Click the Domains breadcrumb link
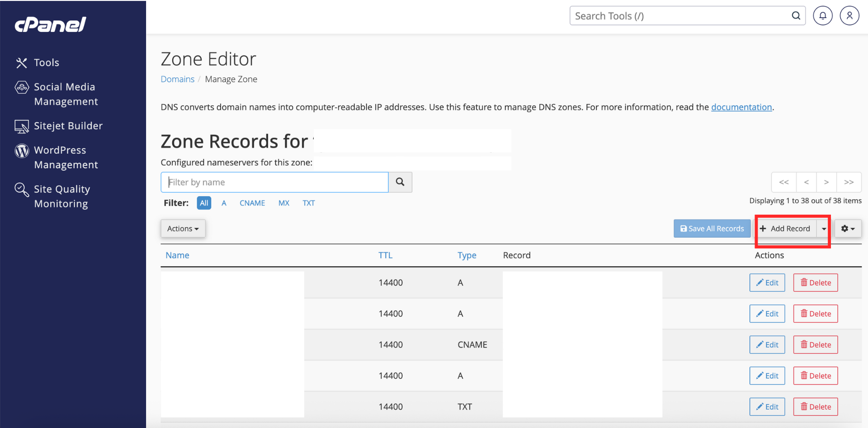868x428 pixels. (x=178, y=79)
